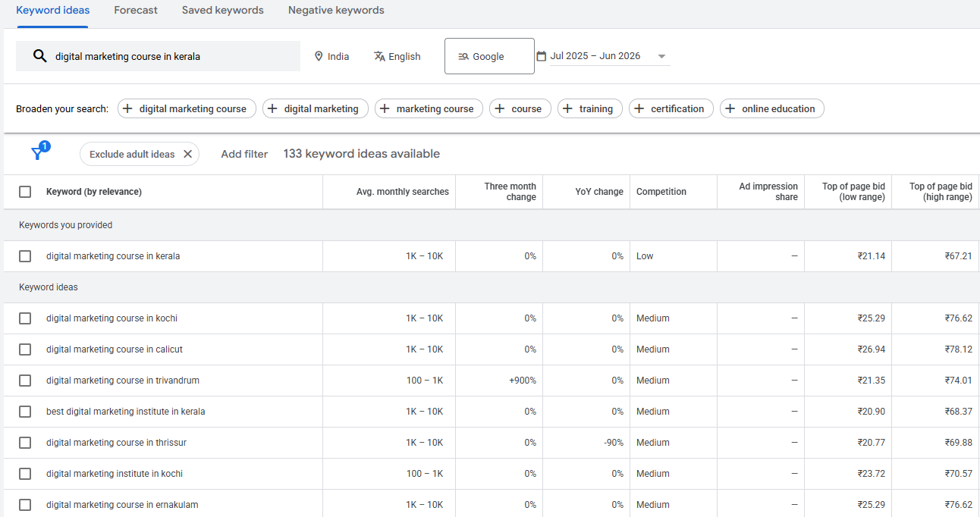The height and width of the screenshot is (517, 980).
Task: Expand the date range dropdown arrow
Action: [x=661, y=57]
